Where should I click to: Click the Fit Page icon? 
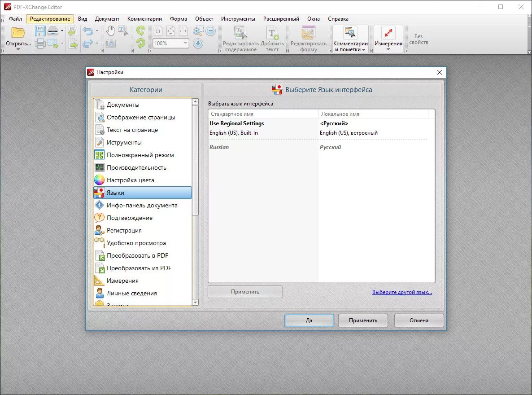170,31
